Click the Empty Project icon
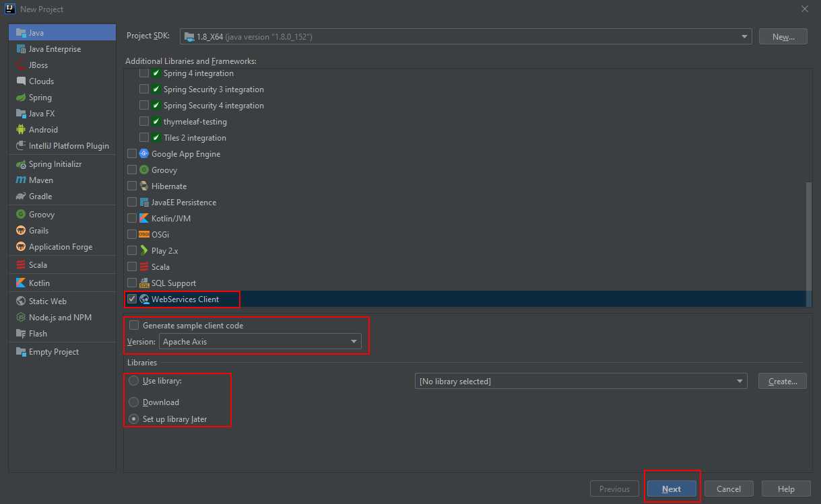 pyautogui.click(x=21, y=351)
